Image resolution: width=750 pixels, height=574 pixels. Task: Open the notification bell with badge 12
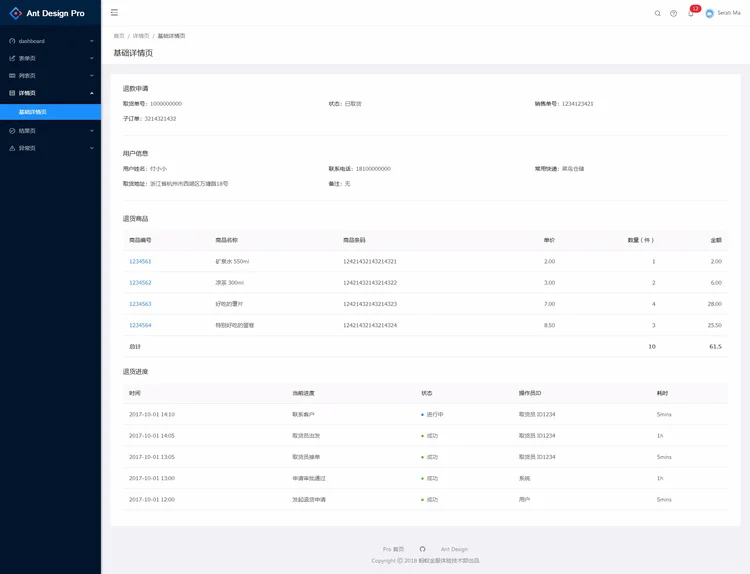pos(691,13)
